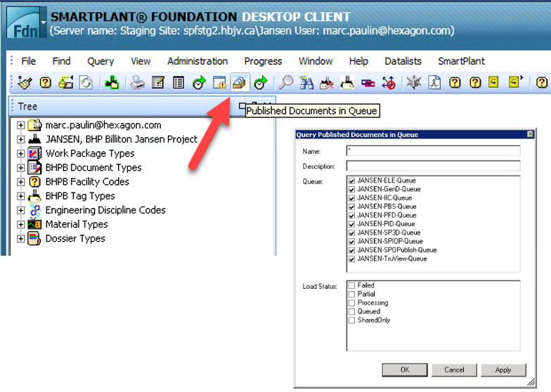Expand the Work Package Types tree node

point(20,153)
